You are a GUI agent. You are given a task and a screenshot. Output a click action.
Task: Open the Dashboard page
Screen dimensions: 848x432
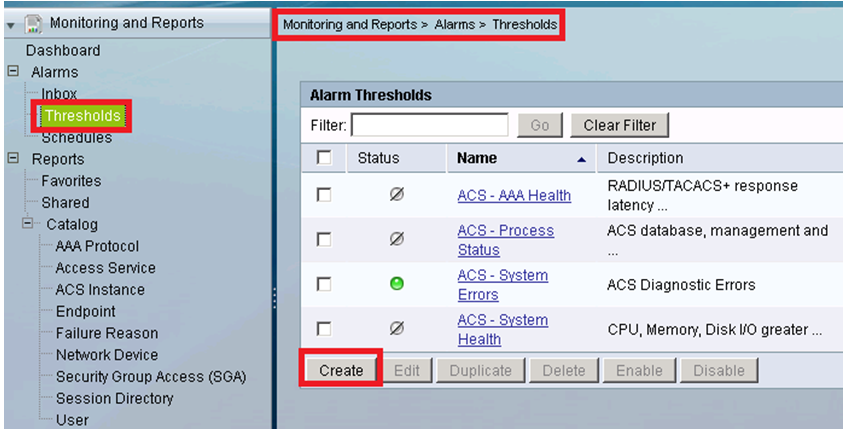pos(63,50)
